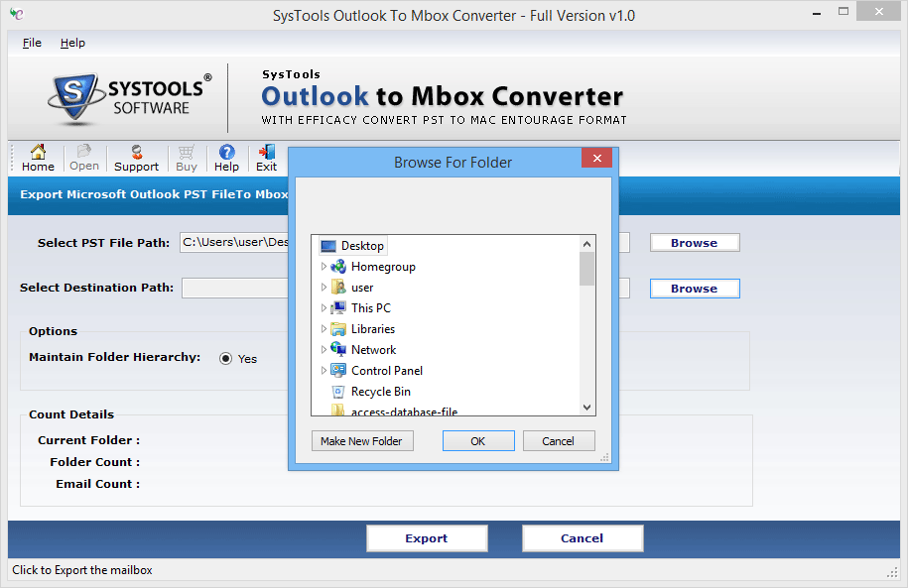
Task: Select the Control Panel icon
Action: click(x=338, y=371)
